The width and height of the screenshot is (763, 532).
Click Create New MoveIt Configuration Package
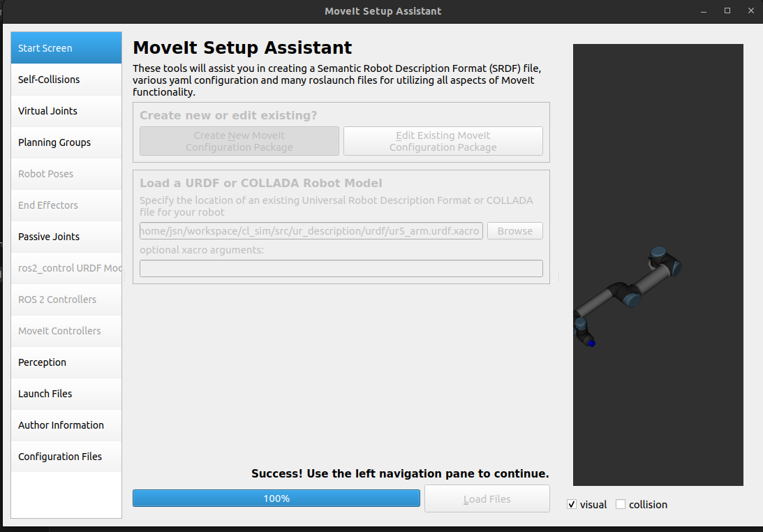239,141
